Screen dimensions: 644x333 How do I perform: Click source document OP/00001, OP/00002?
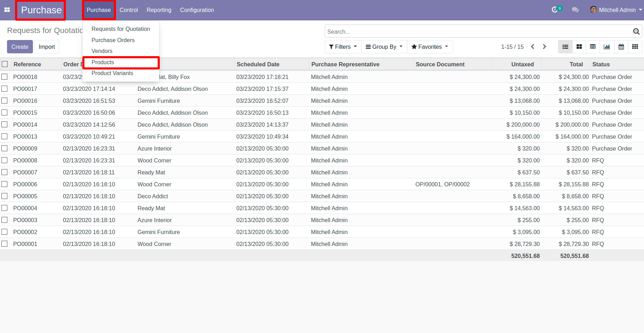(443, 184)
